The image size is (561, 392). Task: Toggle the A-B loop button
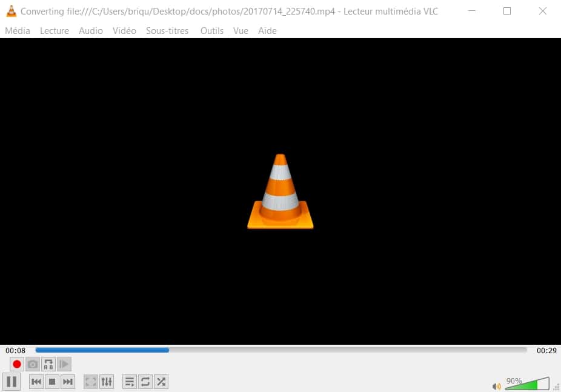coord(48,364)
